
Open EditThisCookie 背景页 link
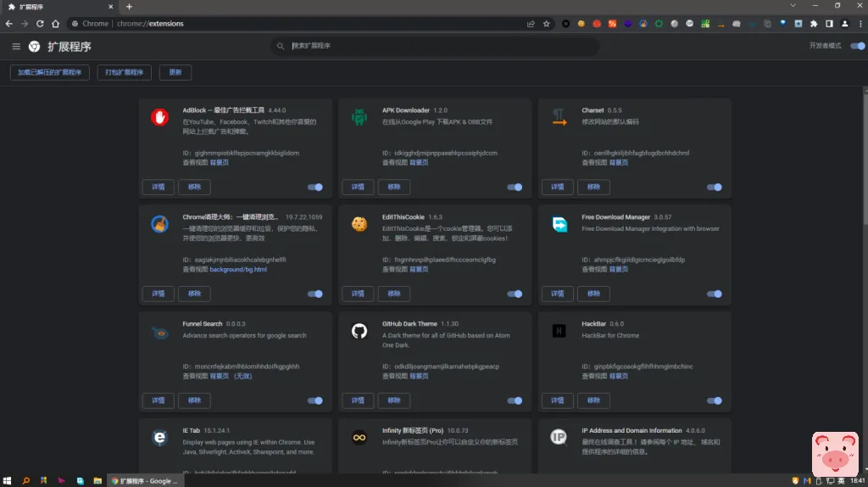419,269
